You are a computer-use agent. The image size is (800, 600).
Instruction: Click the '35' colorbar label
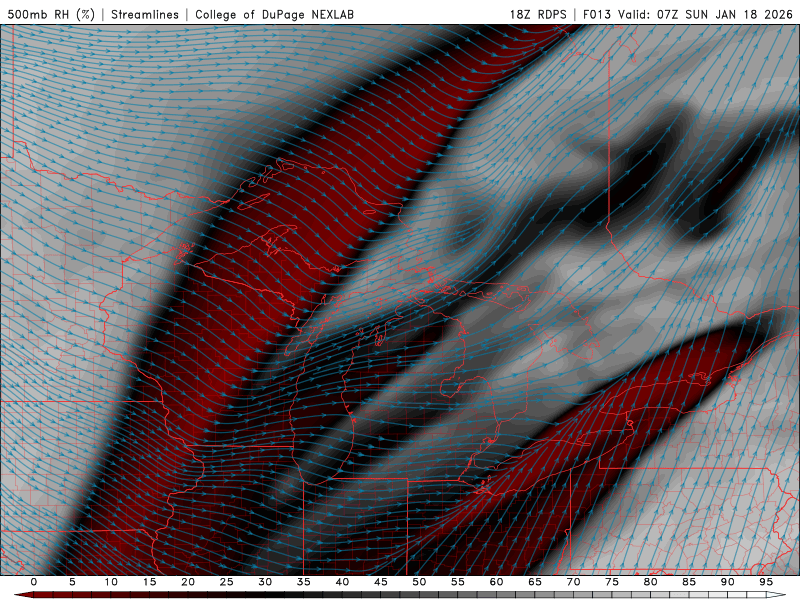pyautogui.click(x=304, y=582)
